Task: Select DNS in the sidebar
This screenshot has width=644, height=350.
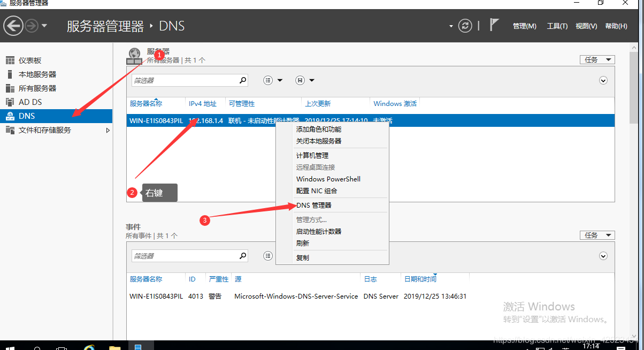Action: [x=56, y=116]
